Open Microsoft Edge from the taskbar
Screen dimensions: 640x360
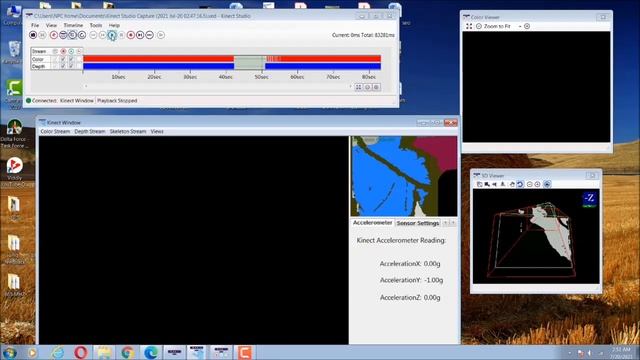pyautogui.click(x=151, y=353)
